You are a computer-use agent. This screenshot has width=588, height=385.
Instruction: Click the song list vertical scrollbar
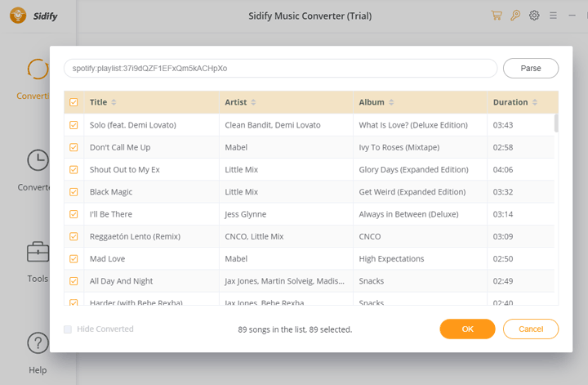point(556,123)
